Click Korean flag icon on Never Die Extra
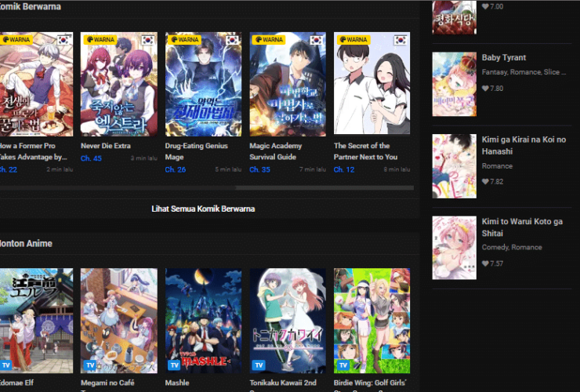580x392 pixels. pos(147,40)
